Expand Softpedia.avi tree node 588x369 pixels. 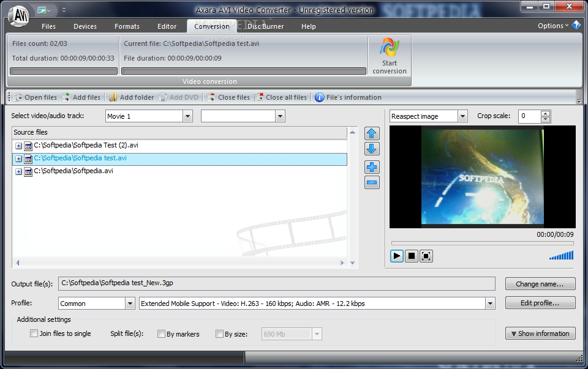[x=18, y=171]
